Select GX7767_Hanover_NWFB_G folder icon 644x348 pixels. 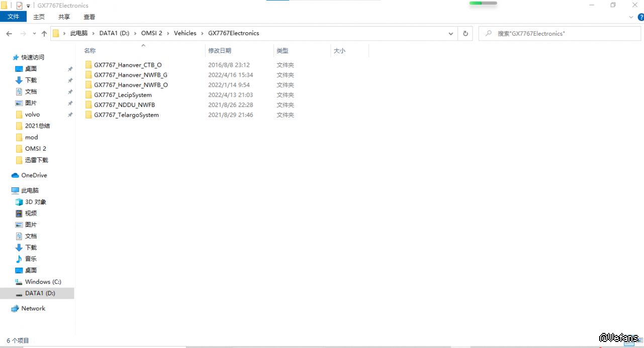point(88,75)
